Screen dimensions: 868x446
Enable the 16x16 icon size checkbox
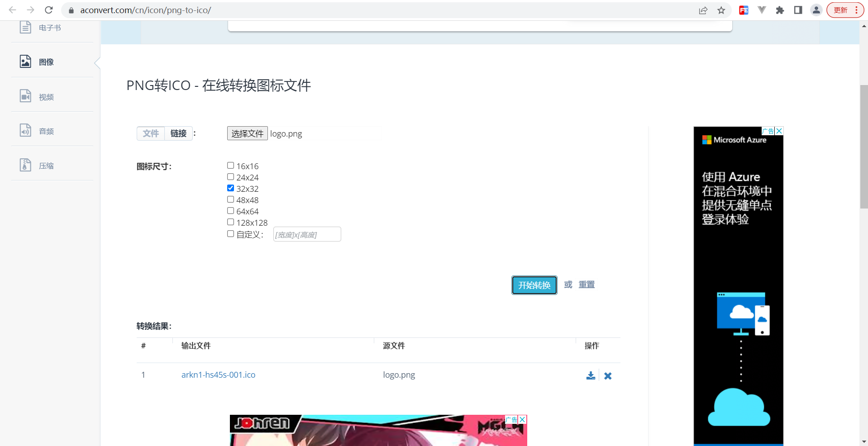coord(231,166)
